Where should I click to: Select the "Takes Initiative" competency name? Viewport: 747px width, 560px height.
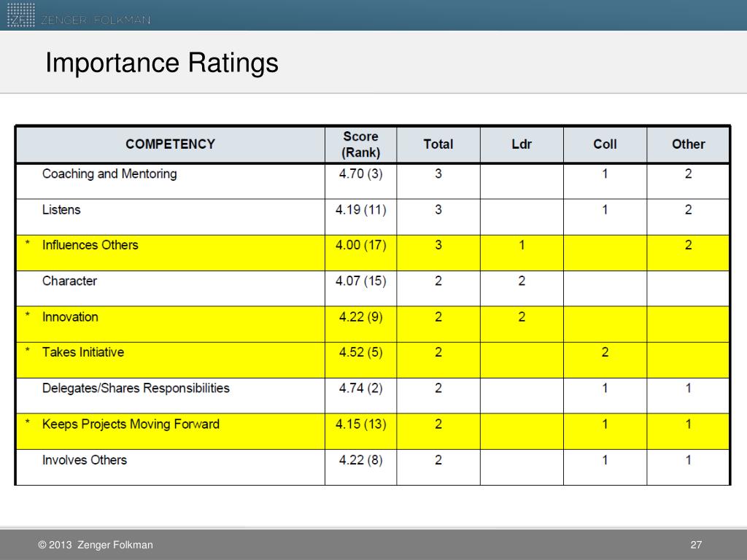pos(83,352)
